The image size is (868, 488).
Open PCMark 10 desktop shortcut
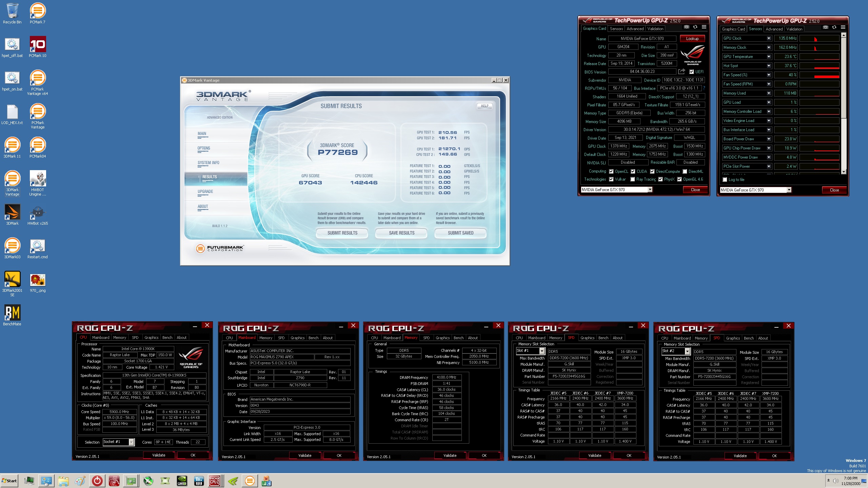(38, 47)
